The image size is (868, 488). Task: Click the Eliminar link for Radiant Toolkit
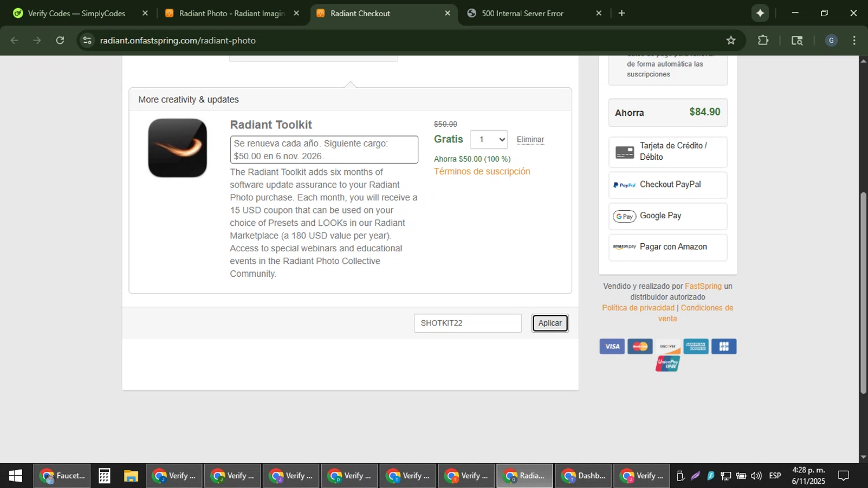click(530, 140)
